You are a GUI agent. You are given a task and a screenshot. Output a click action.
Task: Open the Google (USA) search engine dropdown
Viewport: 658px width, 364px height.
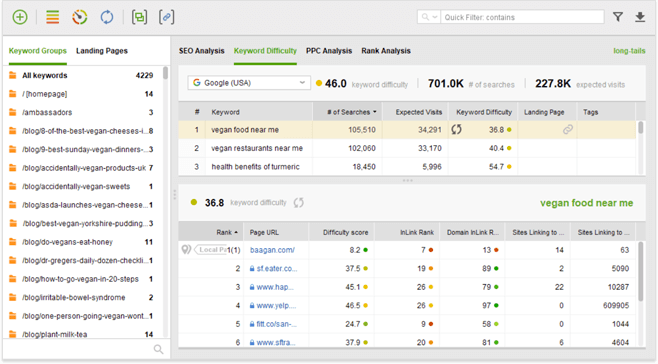(x=249, y=83)
